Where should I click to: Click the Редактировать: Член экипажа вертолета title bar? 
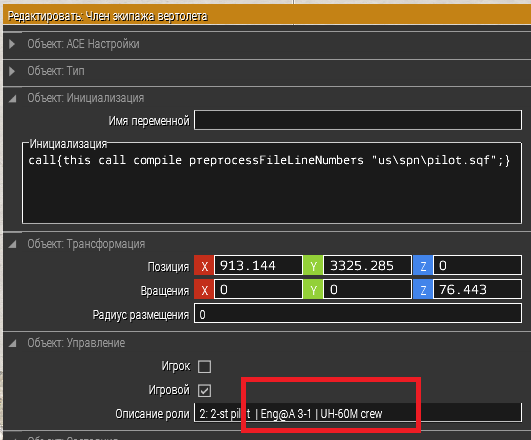(x=267, y=15)
